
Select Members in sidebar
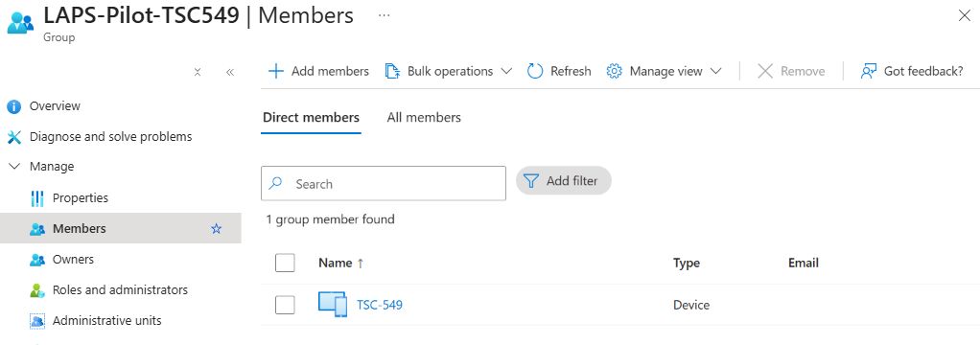[x=120, y=229]
